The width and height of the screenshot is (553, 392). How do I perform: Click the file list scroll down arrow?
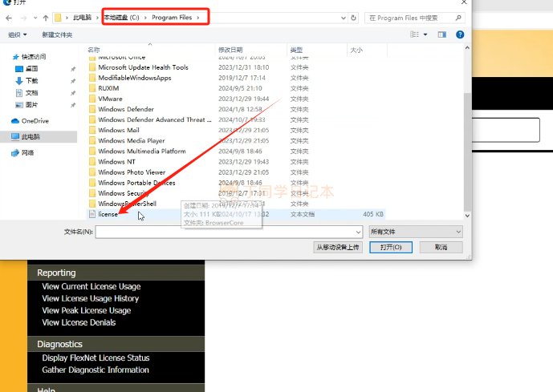click(x=467, y=216)
